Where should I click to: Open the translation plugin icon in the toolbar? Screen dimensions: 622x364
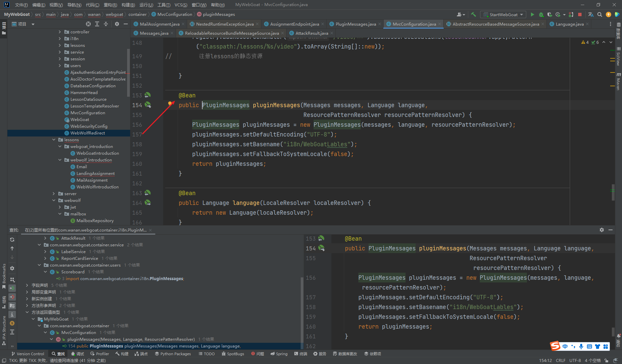pyautogui.click(x=591, y=14)
